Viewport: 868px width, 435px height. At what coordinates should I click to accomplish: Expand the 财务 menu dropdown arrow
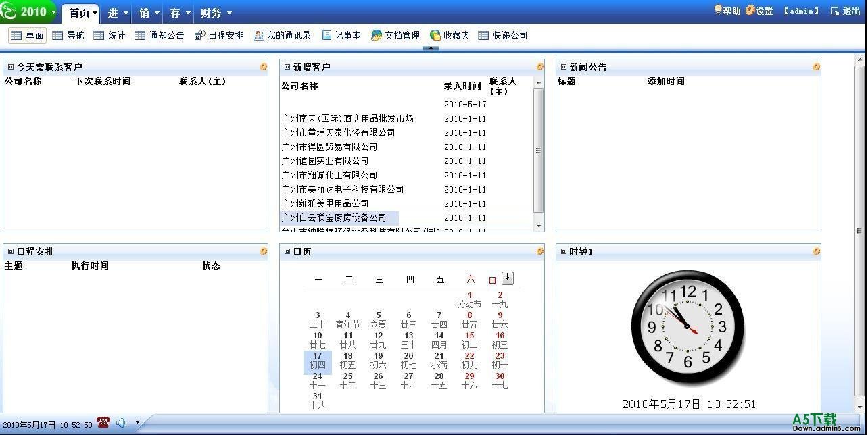coord(229,14)
